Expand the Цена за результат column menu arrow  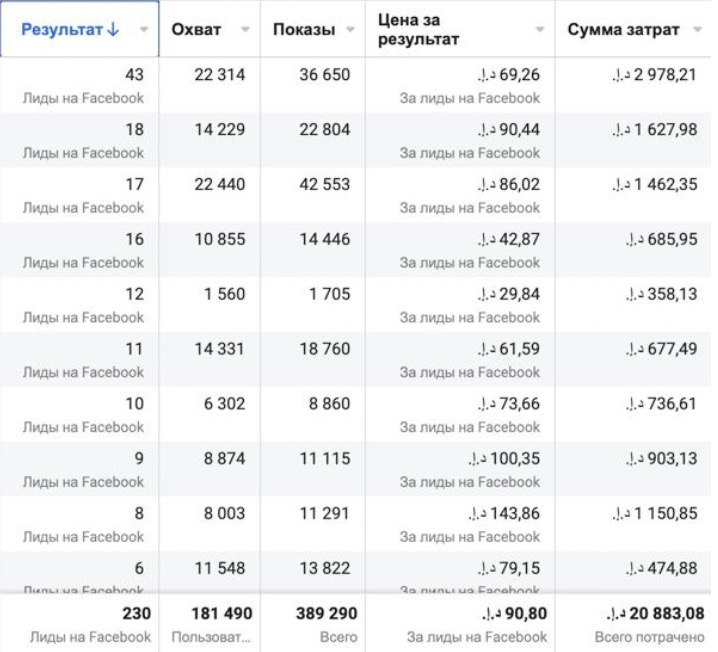coord(540,30)
